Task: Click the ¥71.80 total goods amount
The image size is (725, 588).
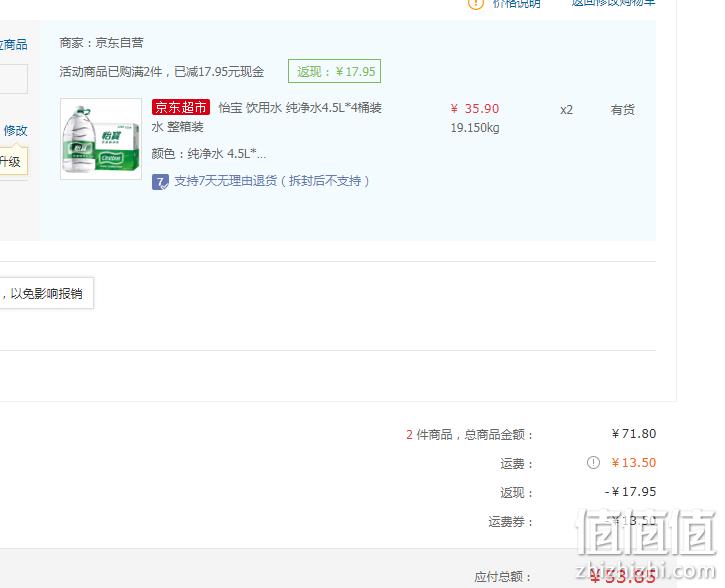Action: pos(633,434)
